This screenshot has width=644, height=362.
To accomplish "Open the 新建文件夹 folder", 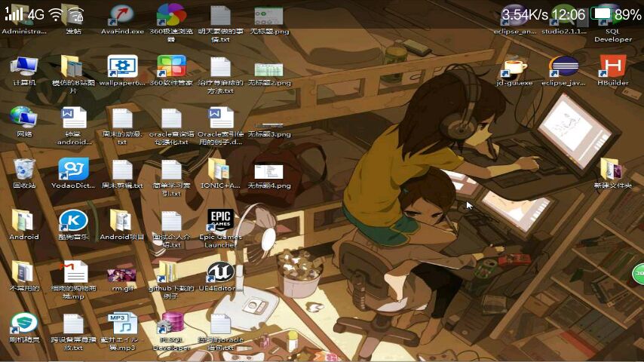I will click(613, 173).
